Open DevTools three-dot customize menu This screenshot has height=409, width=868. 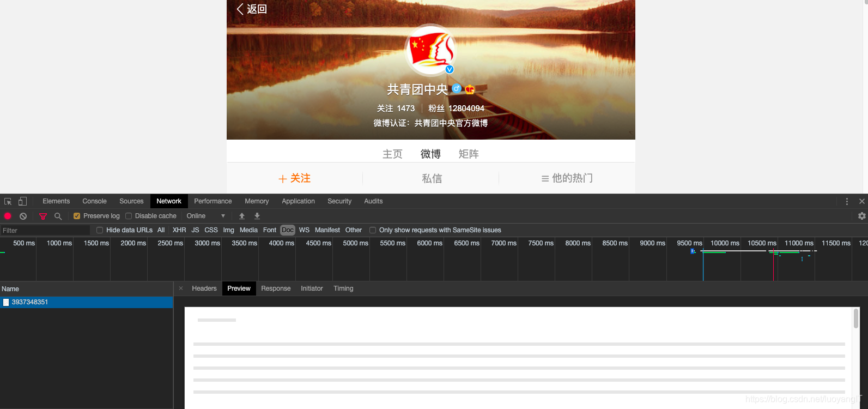tap(847, 201)
